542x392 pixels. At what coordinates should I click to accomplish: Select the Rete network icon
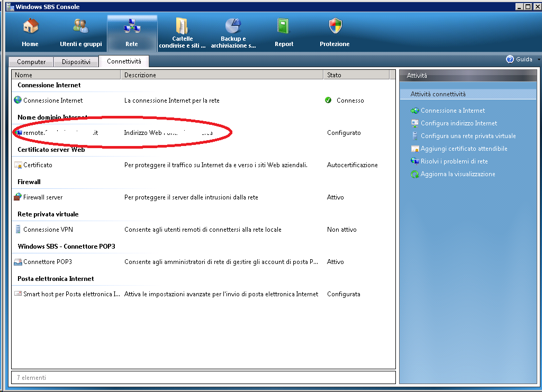132,26
